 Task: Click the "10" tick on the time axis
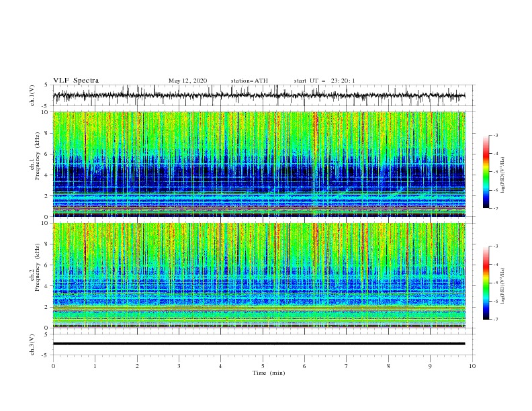[x=472, y=366]
